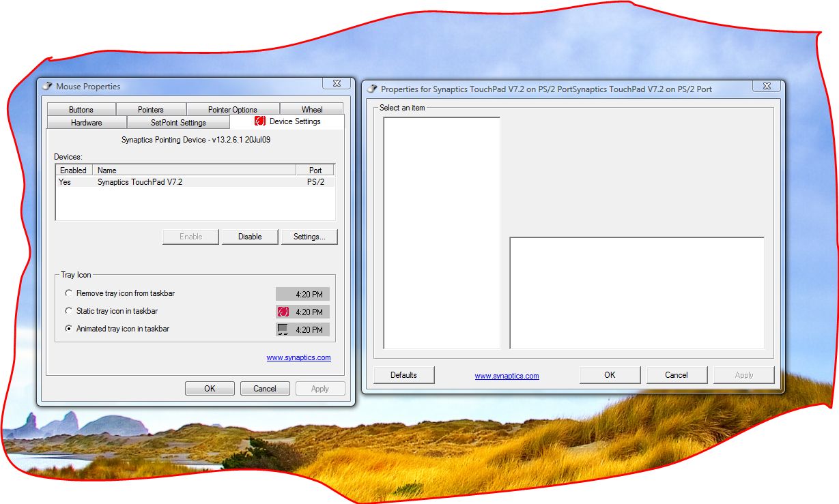Click the Synaptics Properties window title icon
The image size is (839, 504).
click(372, 89)
